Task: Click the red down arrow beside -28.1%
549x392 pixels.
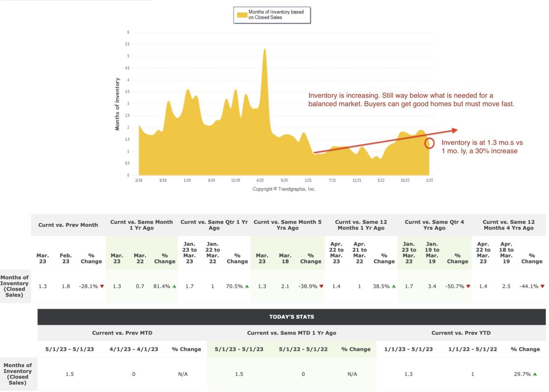Action: click(x=102, y=286)
